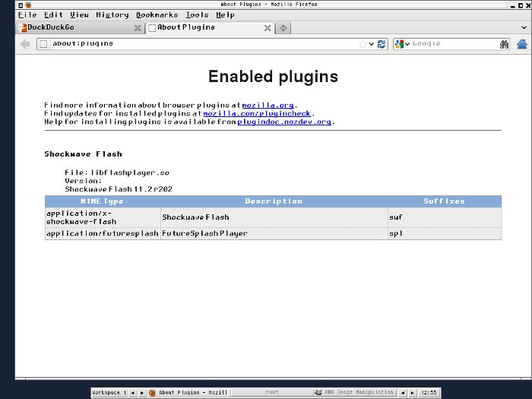Click the Google search input field
Image resolution: width=532 pixels, height=399 pixels.
[x=454, y=44]
